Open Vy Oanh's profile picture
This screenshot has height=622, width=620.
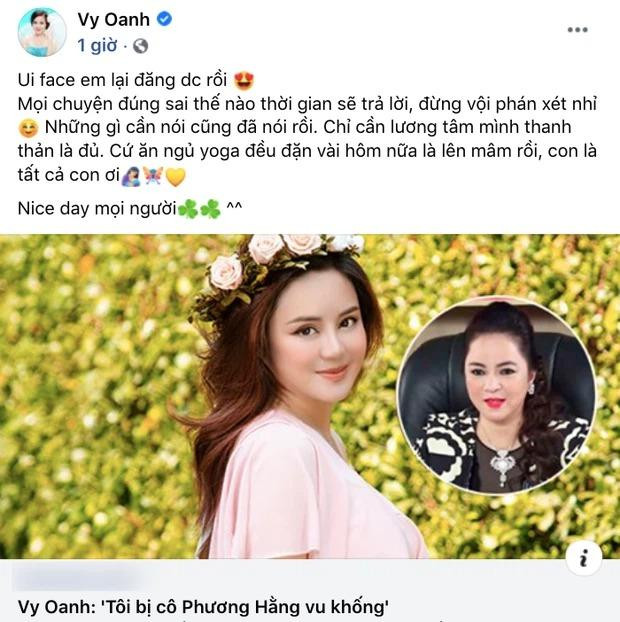tap(42, 32)
